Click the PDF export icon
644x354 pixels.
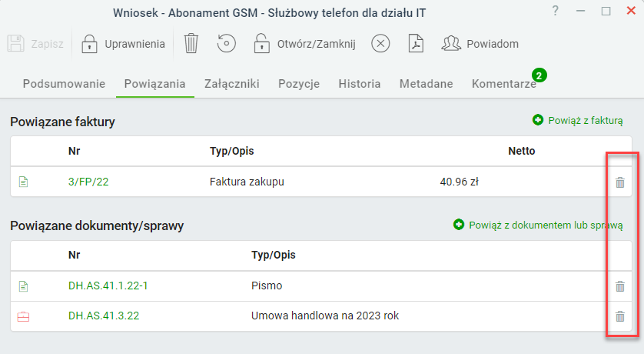(416, 44)
